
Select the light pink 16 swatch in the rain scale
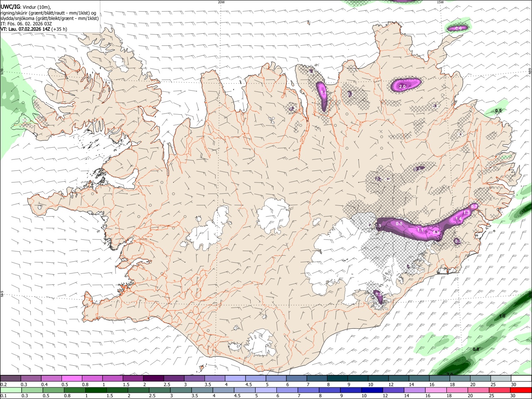click(x=436, y=390)
